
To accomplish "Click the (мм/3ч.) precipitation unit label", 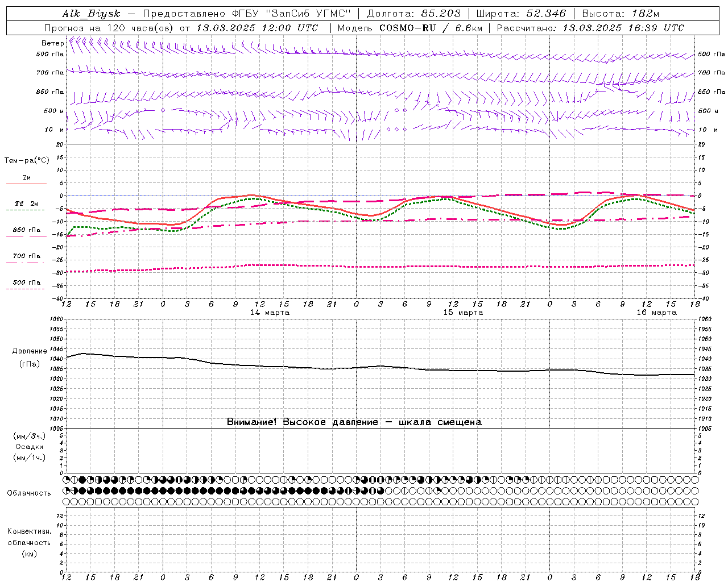I will (30, 436).
